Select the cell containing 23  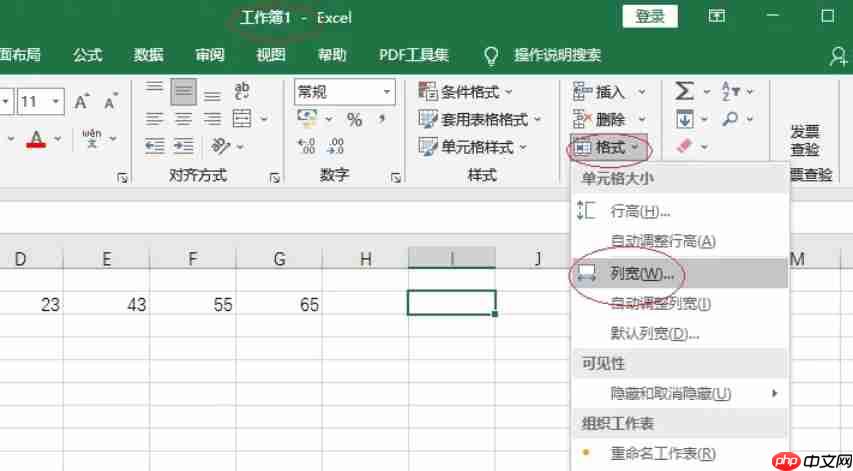32,303
